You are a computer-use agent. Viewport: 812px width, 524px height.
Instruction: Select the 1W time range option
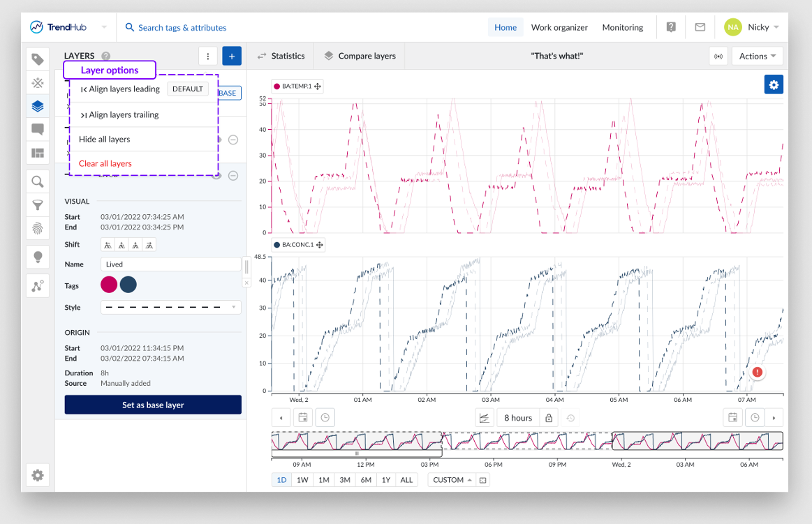pos(302,480)
